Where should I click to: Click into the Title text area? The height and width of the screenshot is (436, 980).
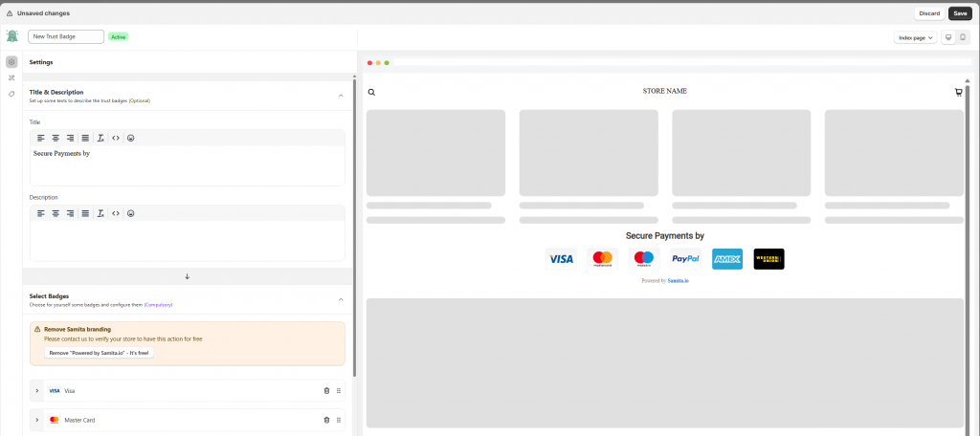click(188, 165)
